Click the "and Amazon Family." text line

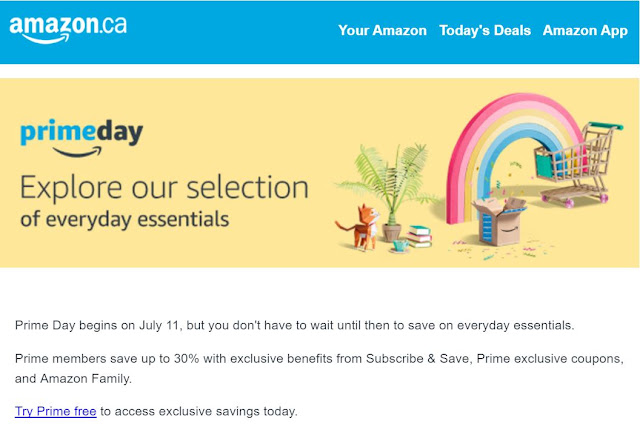[73, 379]
